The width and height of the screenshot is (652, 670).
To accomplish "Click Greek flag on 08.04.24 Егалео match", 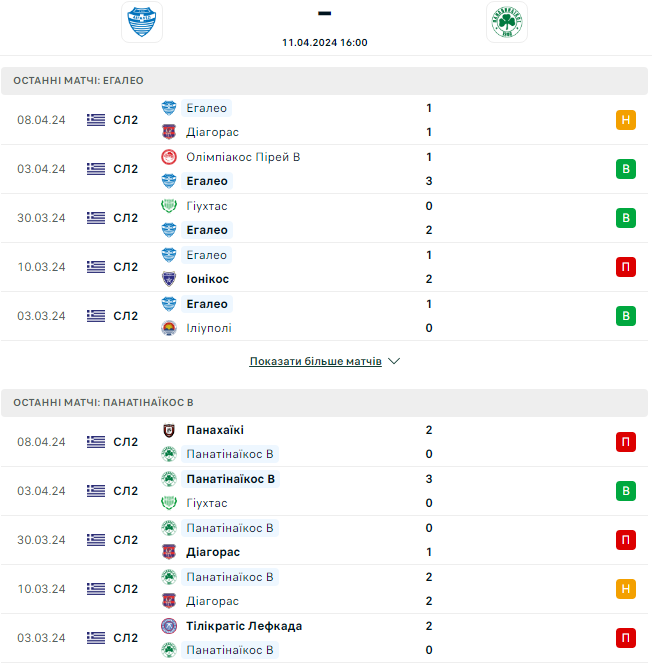I will tap(96, 120).
